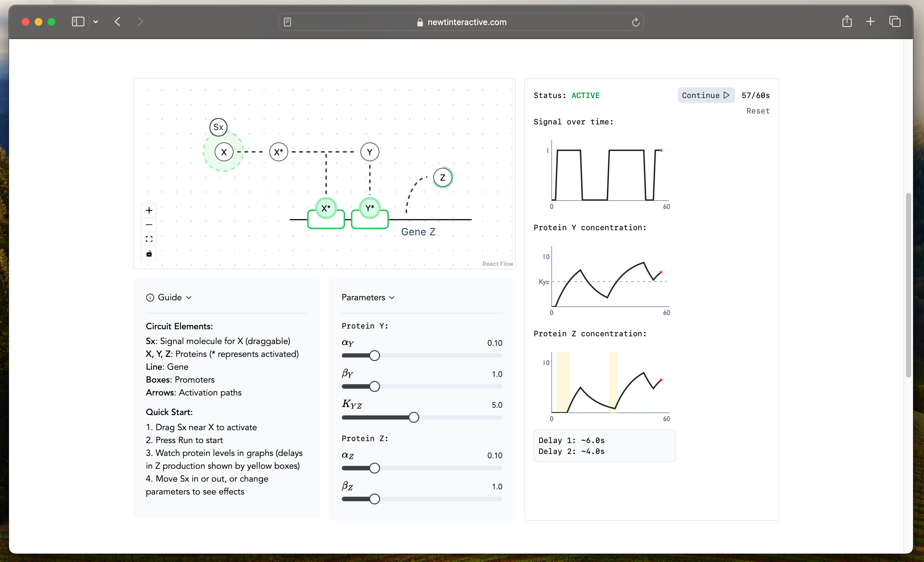Screen dimensions: 924x562
Task: Click the React Flow zoom out button
Action: point(149,225)
